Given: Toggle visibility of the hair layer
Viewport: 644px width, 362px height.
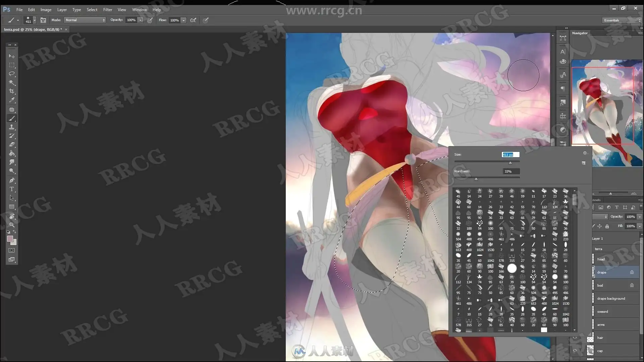Looking at the screenshot, I should [x=575, y=338].
